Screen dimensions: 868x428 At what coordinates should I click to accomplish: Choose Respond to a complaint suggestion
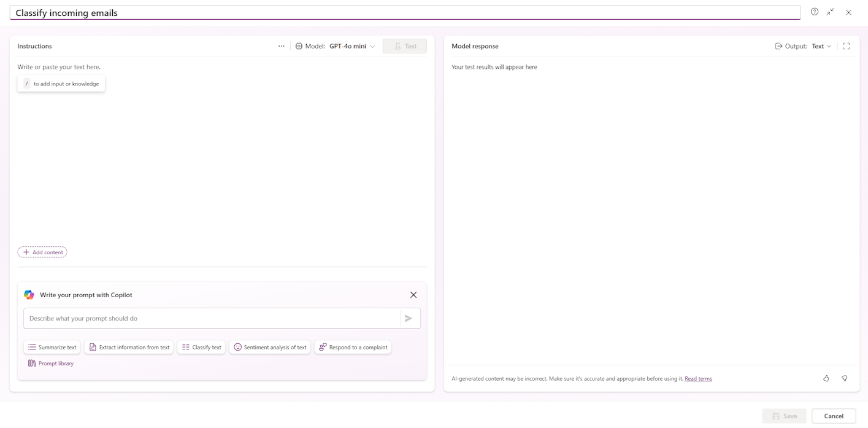[353, 347]
